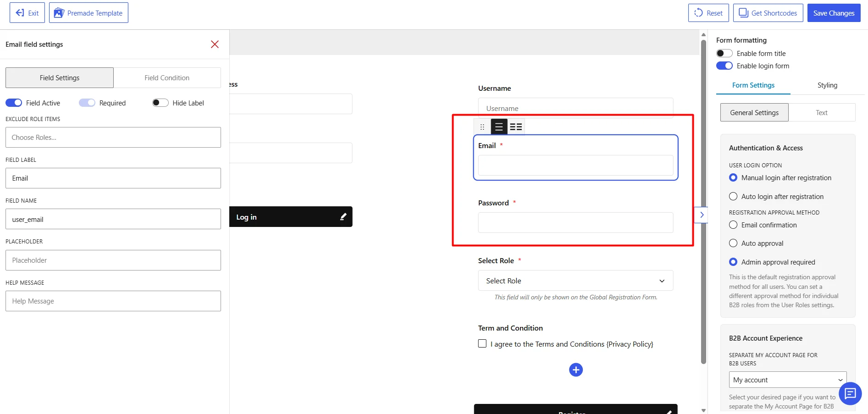Switch to the Field Condition tab
The height and width of the screenshot is (414, 868).
(167, 78)
